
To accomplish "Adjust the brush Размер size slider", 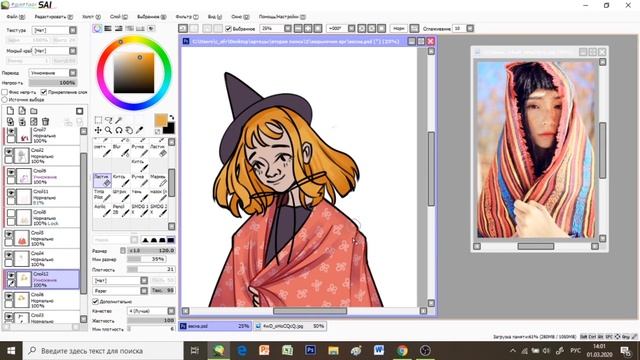I will click(x=151, y=251).
